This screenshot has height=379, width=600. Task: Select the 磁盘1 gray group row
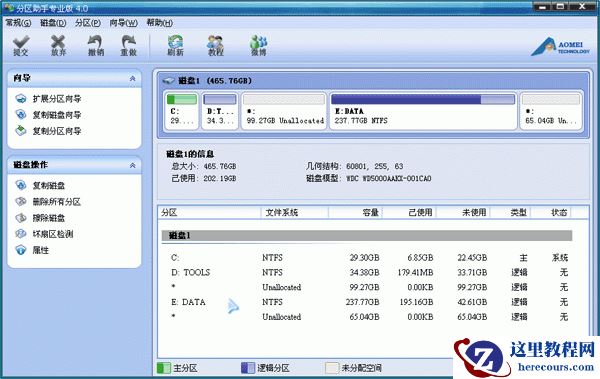(x=367, y=235)
